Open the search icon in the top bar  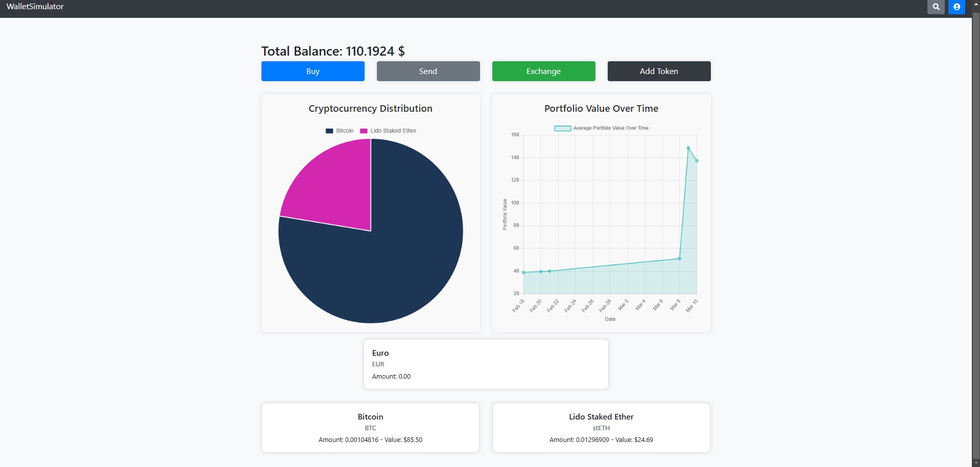tap(936, 7)
